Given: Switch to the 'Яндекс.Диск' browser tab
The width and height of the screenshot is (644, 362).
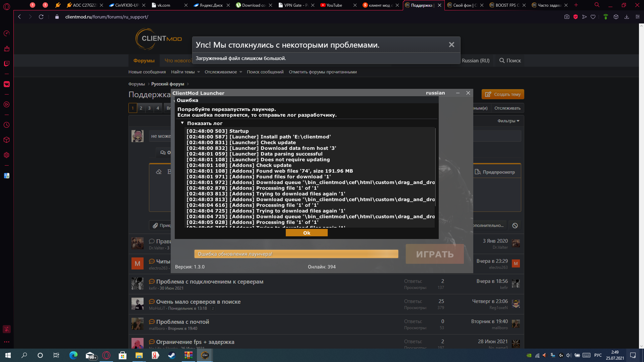Looking at the screenshot, I should 211,5.
